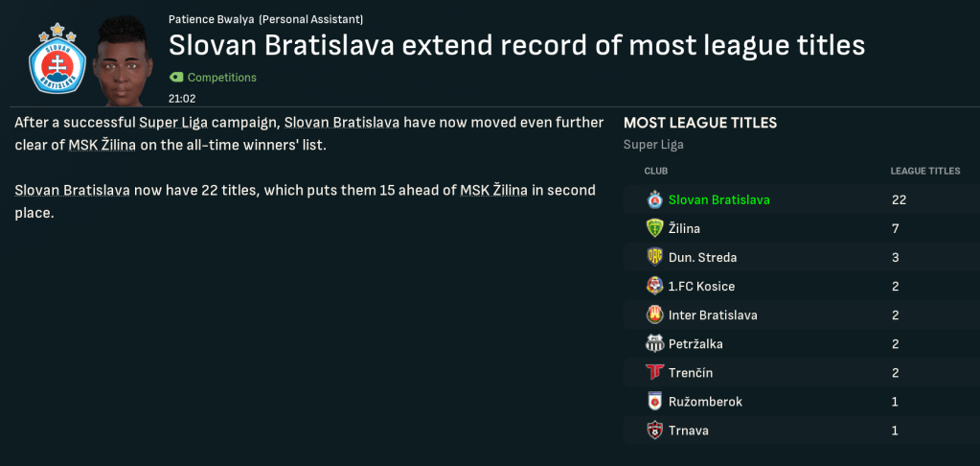Screen dimensions: 980x466
Task: Click the green Competitions tag icon
Action: 175,78
